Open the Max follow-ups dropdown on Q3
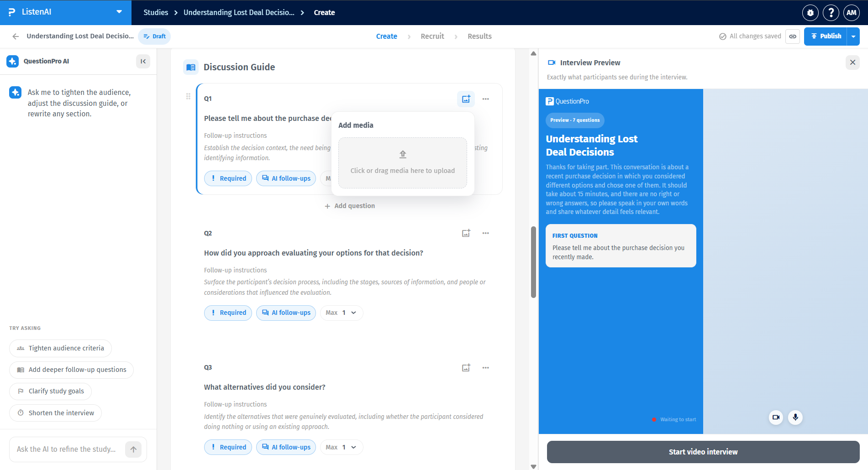Image resolution: width=868 pixels, height=470 pixels. [342, 447]
